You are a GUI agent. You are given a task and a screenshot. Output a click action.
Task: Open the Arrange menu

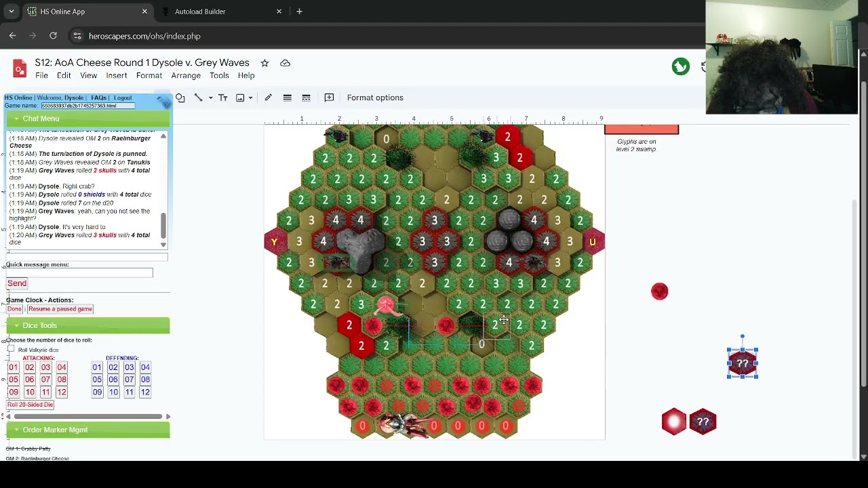tap(186, 75)
